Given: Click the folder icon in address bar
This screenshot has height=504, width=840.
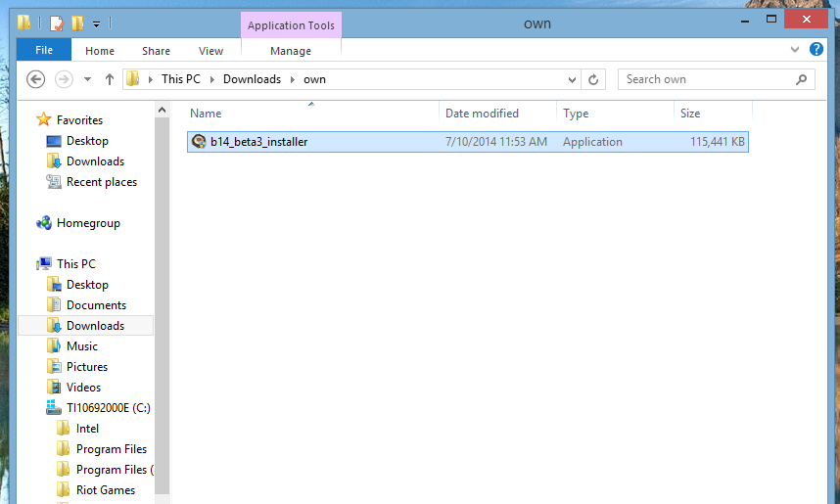Looking at the screenshot, I should click(133, 79).
